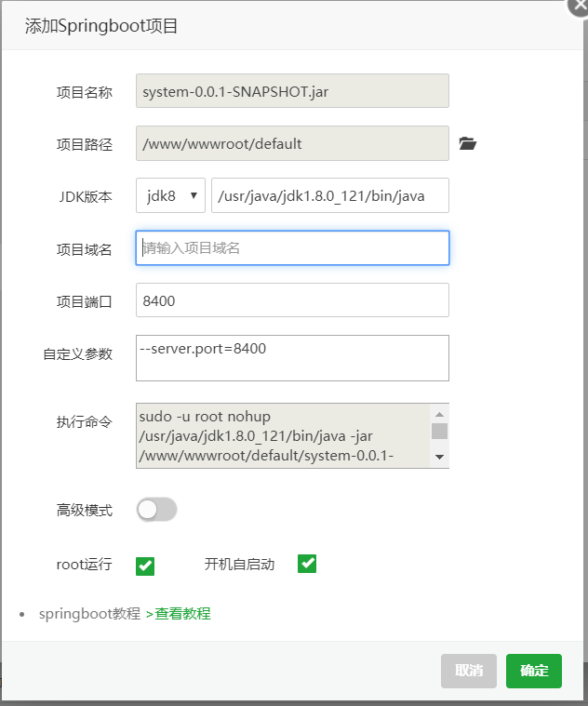Click the 项目路径 project path field
588x706 pixels.
click(x=292, y=144)
